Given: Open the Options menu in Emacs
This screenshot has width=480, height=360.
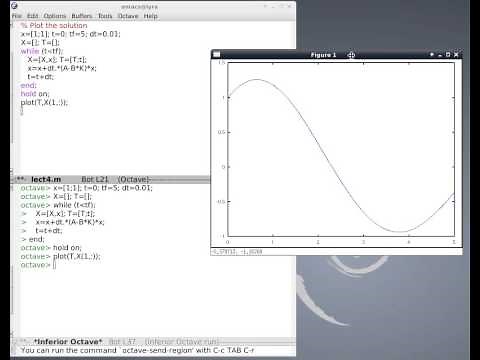Looking at the screenshot, I should (55, 16).
